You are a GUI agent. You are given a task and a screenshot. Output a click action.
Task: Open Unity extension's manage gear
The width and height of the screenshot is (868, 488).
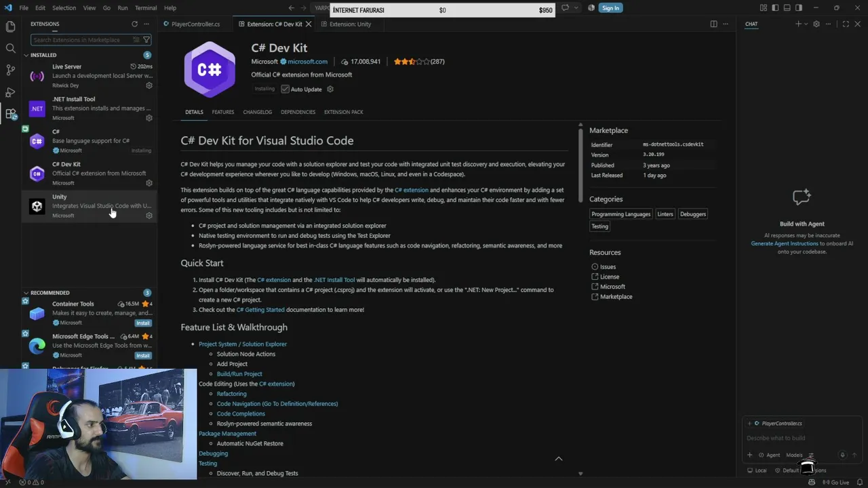click(149, 216)
